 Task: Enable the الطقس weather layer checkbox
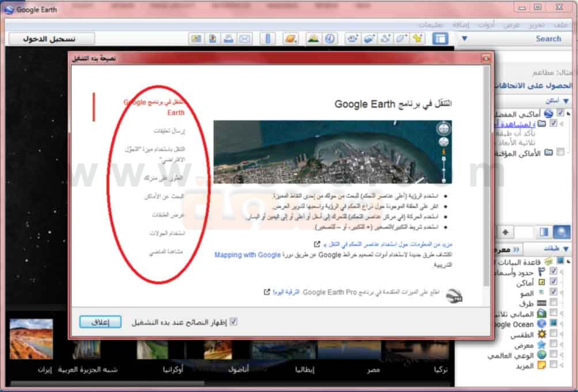(x=553, y=333)
